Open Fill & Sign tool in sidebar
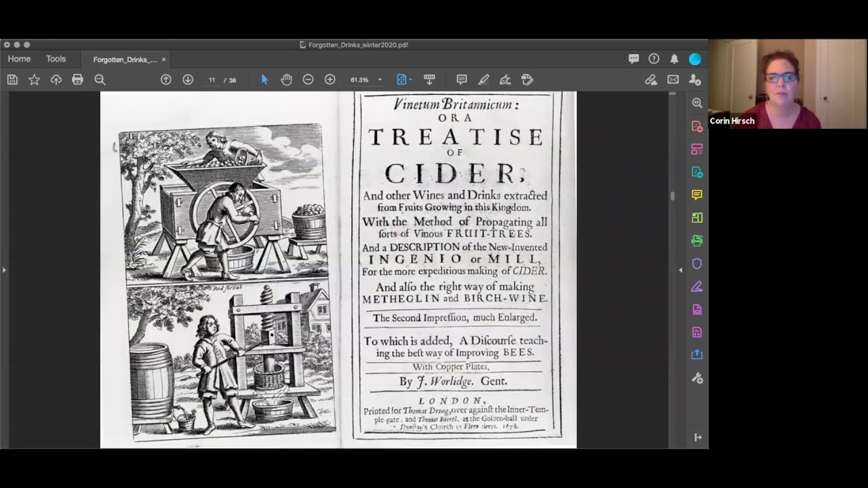 tap(696, 287)
